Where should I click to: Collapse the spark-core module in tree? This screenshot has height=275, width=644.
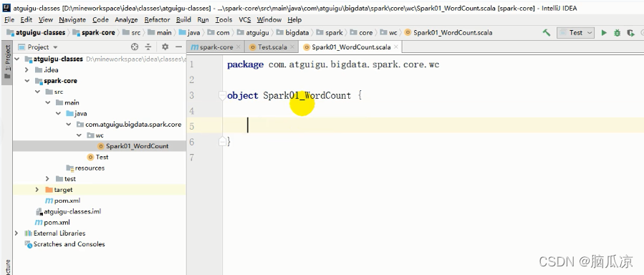coord(27,81)
